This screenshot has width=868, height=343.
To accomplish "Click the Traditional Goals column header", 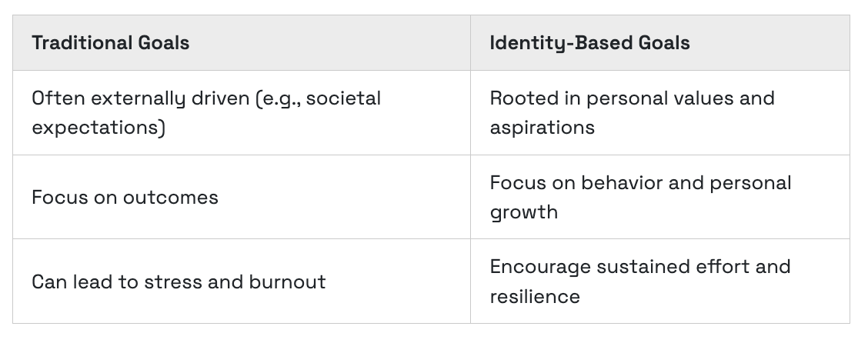I will point(242,42).
